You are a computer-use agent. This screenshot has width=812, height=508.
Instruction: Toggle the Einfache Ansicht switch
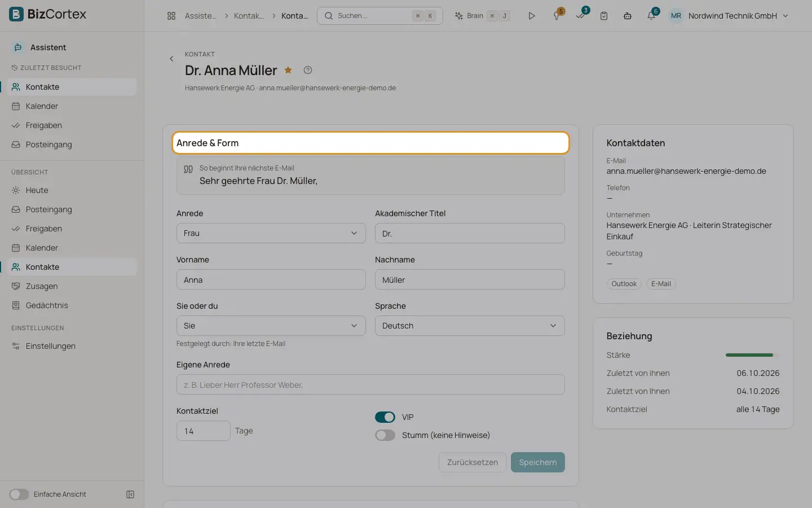click(x=19, y=494)
